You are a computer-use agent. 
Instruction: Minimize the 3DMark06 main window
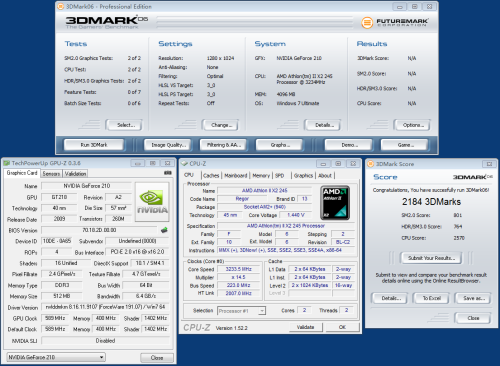[399, 7]
